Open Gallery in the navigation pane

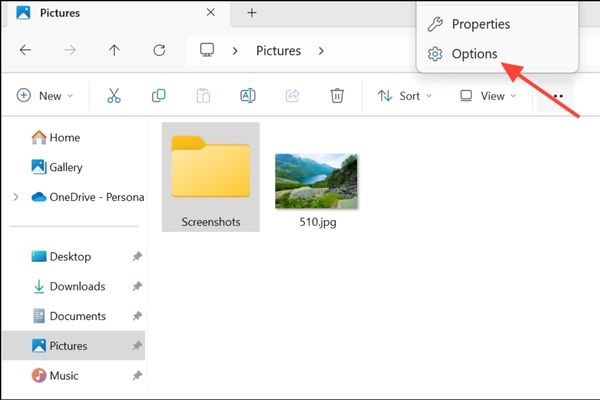66,167
